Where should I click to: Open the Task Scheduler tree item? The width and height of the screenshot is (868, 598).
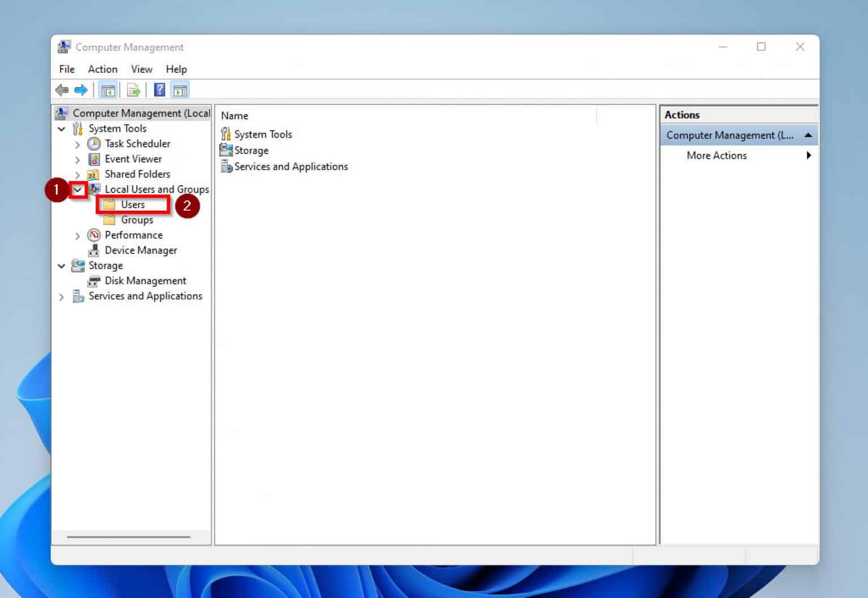(137, 143)
